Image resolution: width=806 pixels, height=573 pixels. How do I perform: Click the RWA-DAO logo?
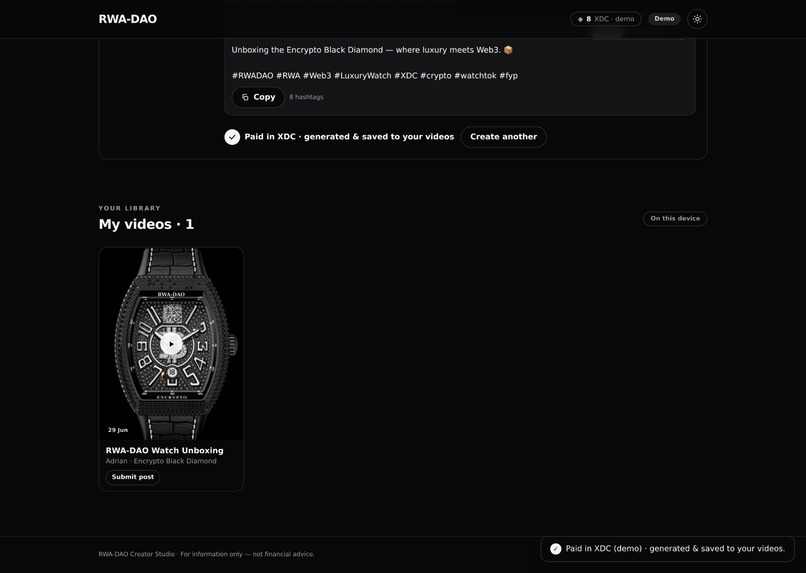coord(127,19)
